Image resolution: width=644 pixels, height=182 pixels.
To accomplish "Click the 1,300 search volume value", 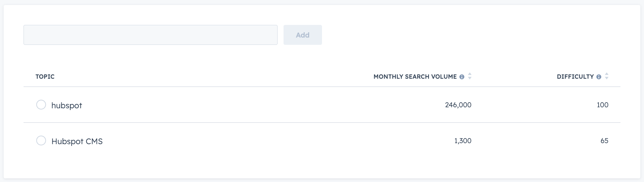I will coord(463,141).
